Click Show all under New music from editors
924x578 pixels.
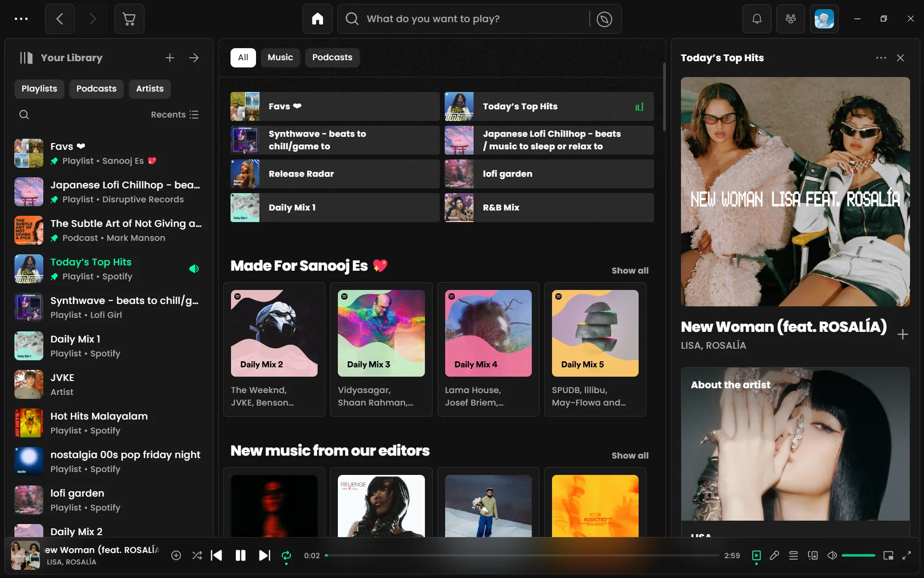coord(630,456)
